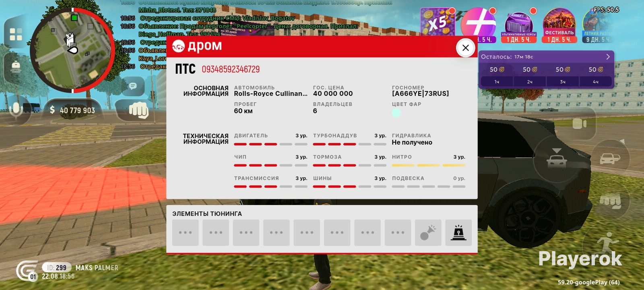Tap the chat bubble icon
This screenshot has height=290, width=644.
click(x=132, y=86)
